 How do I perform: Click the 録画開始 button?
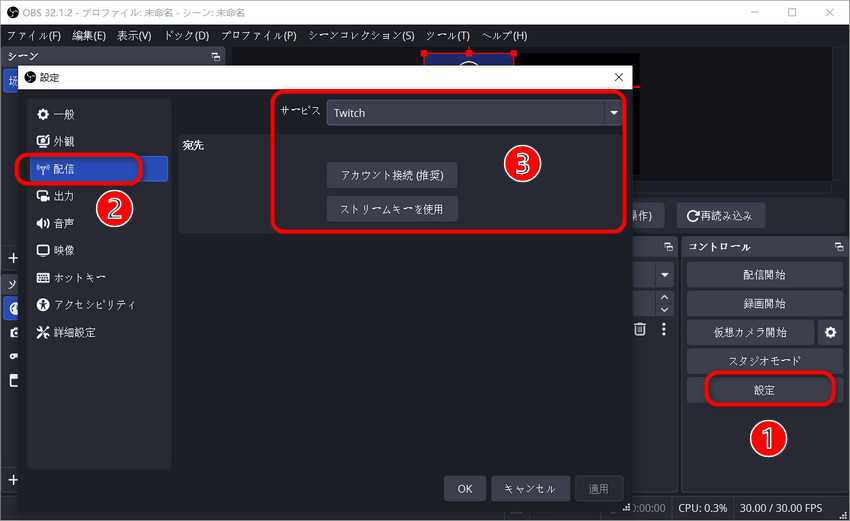click(764, 304)
